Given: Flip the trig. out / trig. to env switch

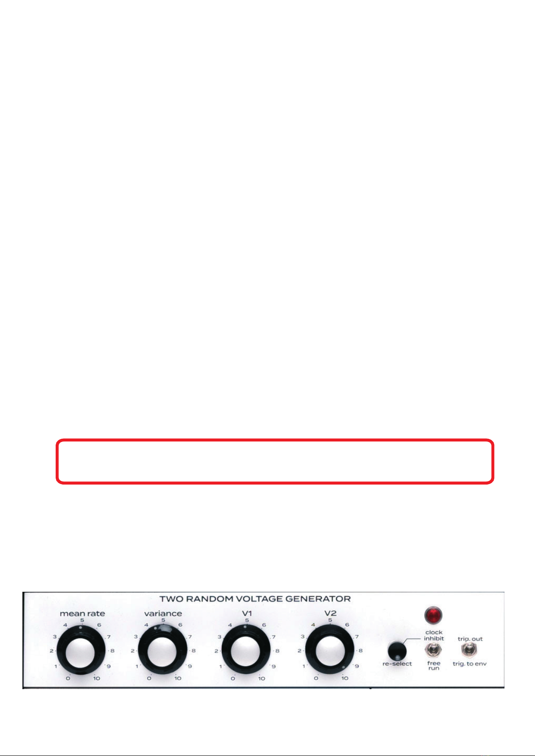Looking at the screenshot, I should pyautogui.click(x=469, y=650).
